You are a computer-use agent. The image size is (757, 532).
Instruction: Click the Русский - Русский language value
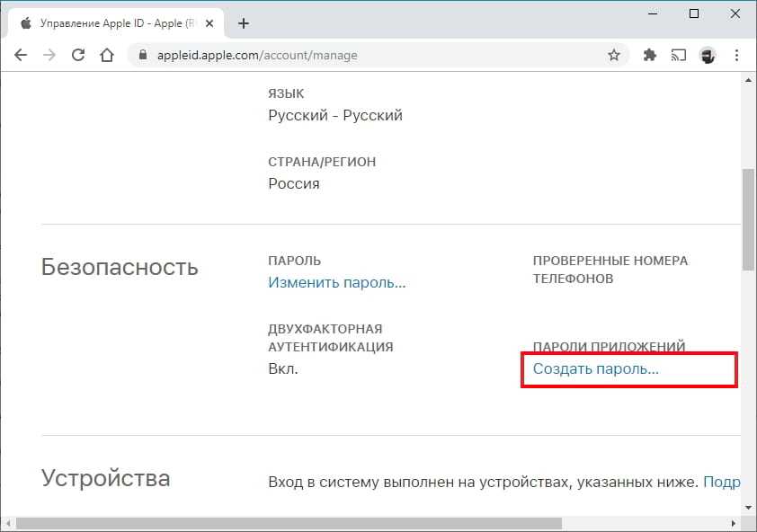[x=335, y=115]
